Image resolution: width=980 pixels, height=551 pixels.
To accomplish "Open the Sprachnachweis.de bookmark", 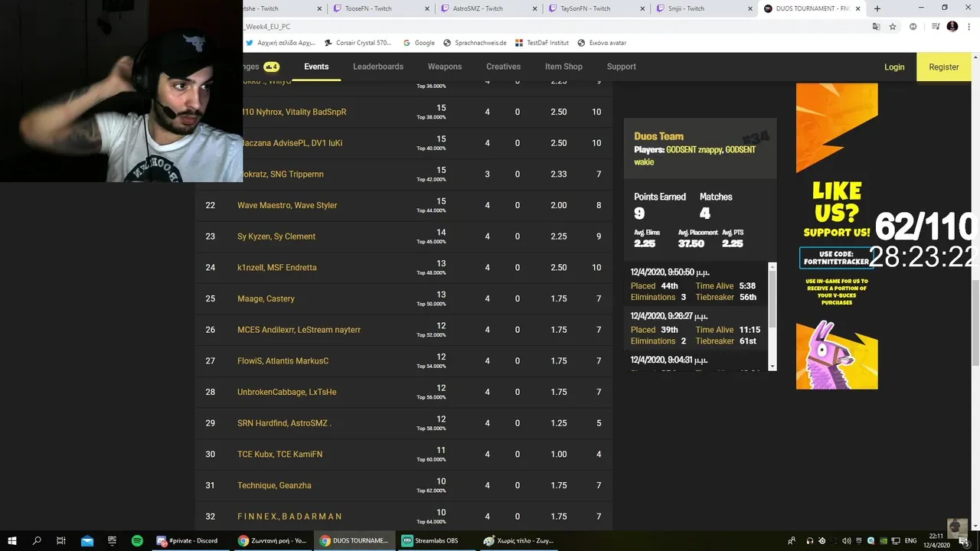I will click(475, 43).
